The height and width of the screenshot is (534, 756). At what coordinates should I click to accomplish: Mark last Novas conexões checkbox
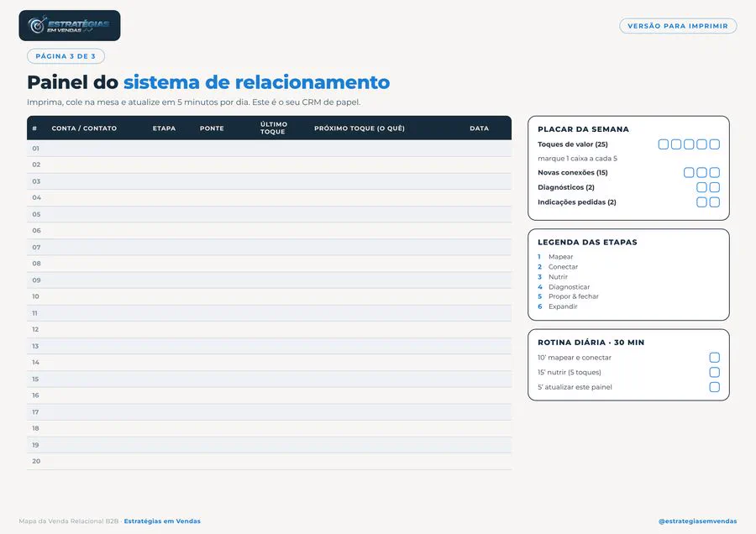coord(715,172)
